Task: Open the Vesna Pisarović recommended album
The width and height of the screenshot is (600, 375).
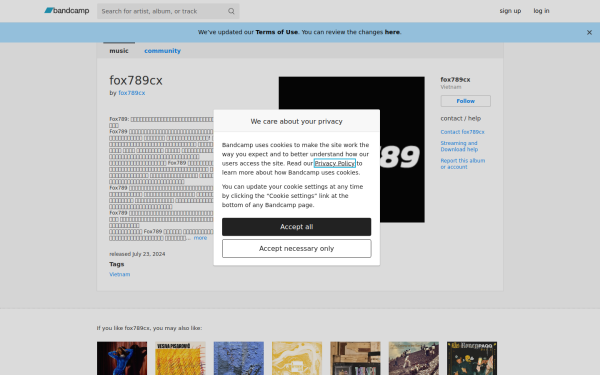Action: click(180, 358)
